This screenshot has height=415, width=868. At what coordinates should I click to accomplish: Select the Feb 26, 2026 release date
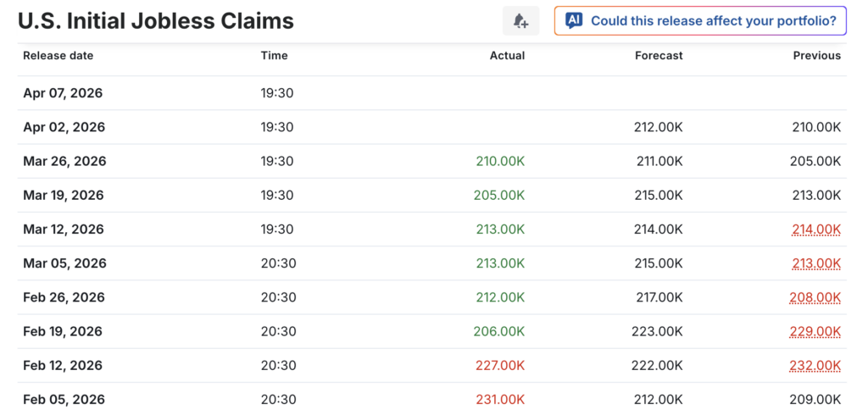pos(64,297)
